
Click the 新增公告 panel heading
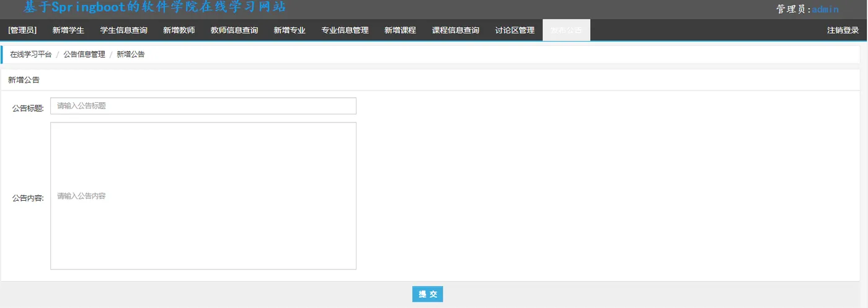click(24, 80)
